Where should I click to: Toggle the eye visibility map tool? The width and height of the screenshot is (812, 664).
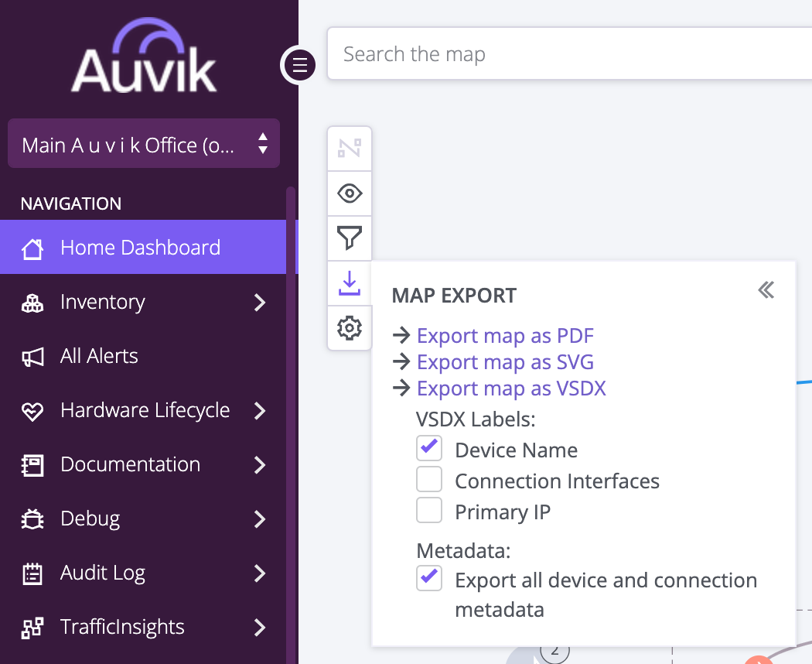click(350, 193)
